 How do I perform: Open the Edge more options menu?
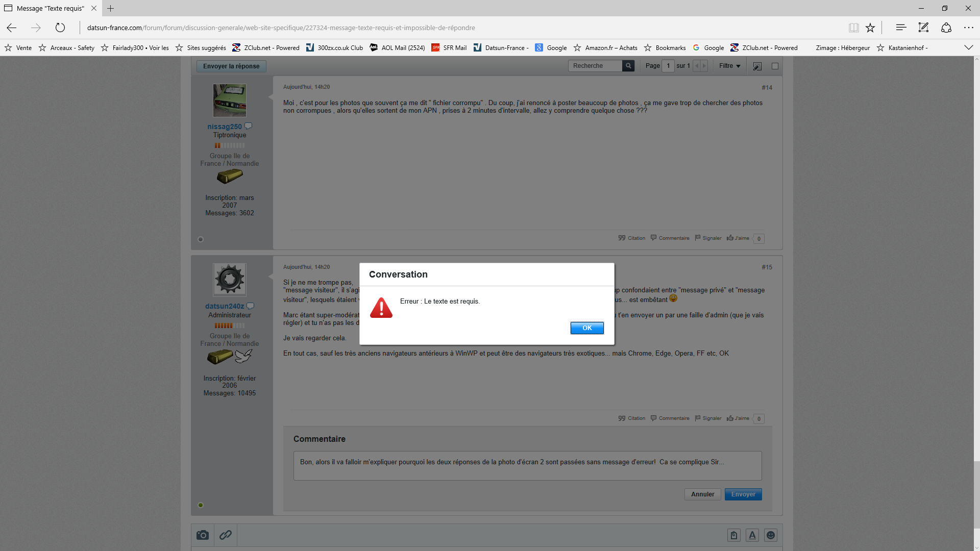click(x=968, y=28)
